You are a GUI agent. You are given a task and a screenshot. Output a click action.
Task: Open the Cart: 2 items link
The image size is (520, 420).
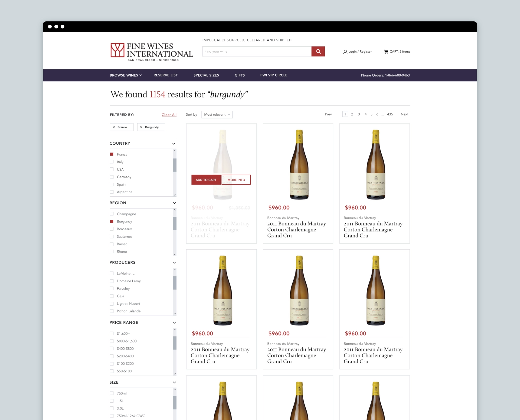point(400,52)
